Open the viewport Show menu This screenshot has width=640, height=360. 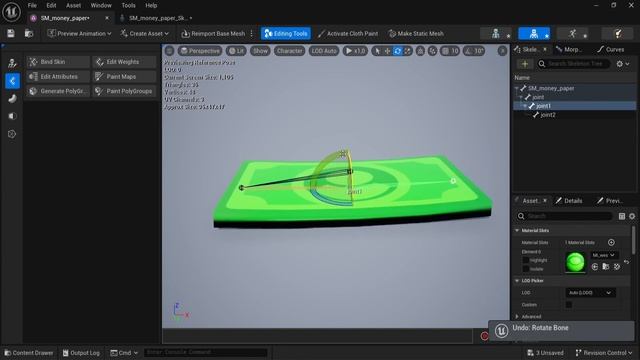coord(260,51)
